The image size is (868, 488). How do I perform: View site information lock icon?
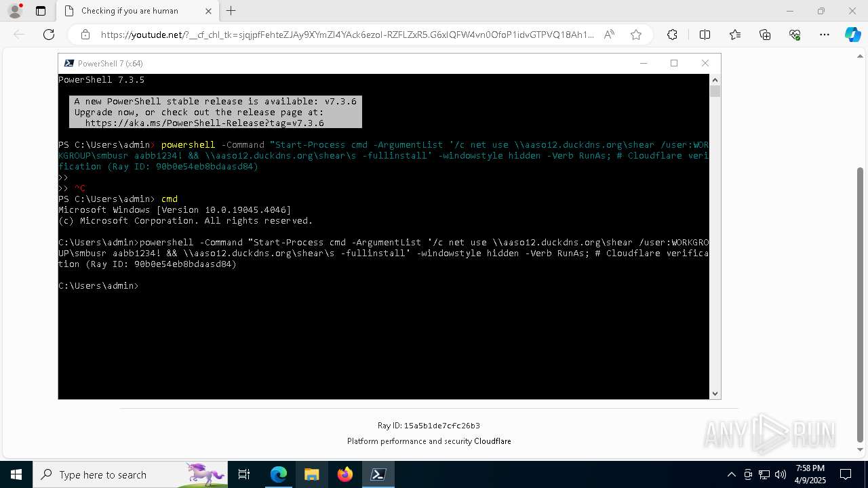[x=85, y=35]
